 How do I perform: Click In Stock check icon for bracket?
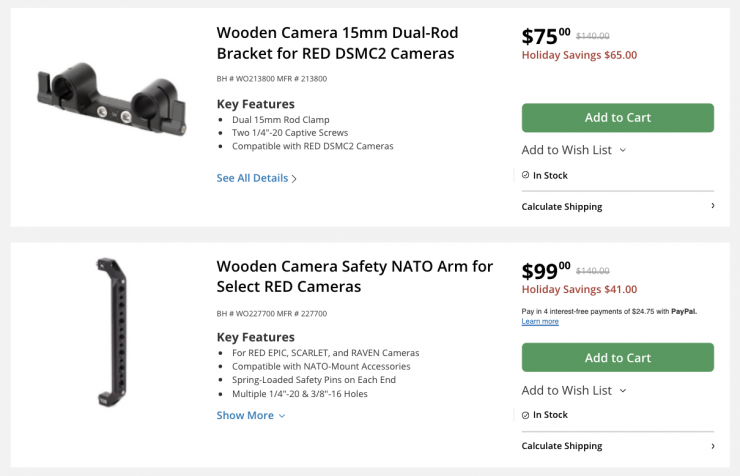click(526, 175)
